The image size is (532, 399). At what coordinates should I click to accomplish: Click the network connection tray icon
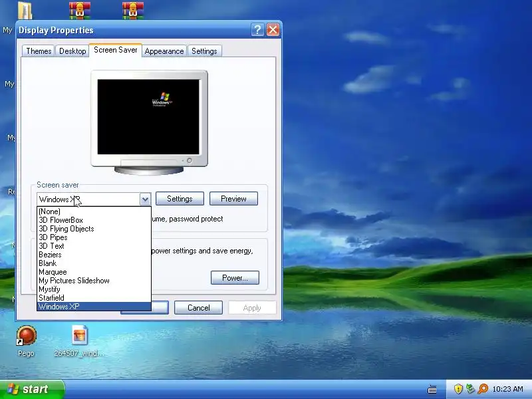point(470,389)
